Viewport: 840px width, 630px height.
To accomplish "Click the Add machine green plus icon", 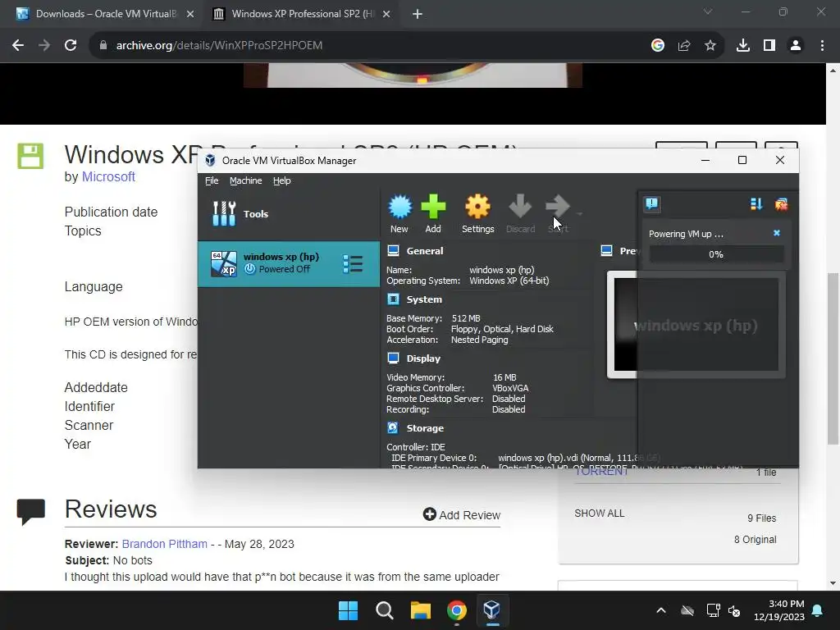I will [433, 214].
